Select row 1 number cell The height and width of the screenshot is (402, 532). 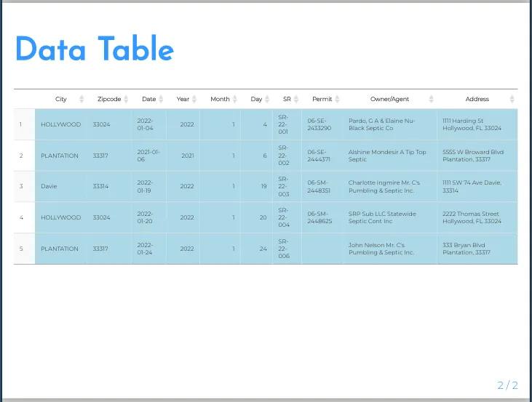point(25,124)
